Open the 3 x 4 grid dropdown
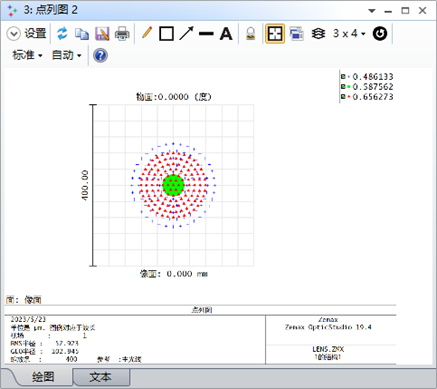 [349, 33]
